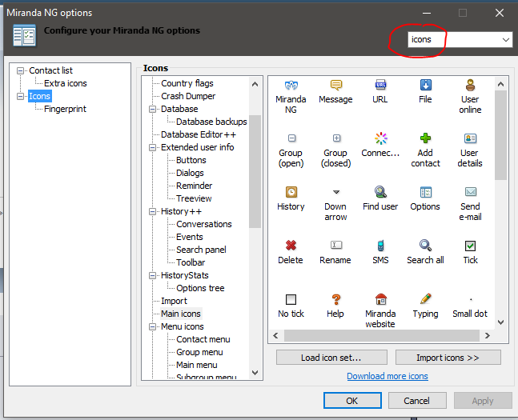Select the Small dot icon

pos(471,299)
